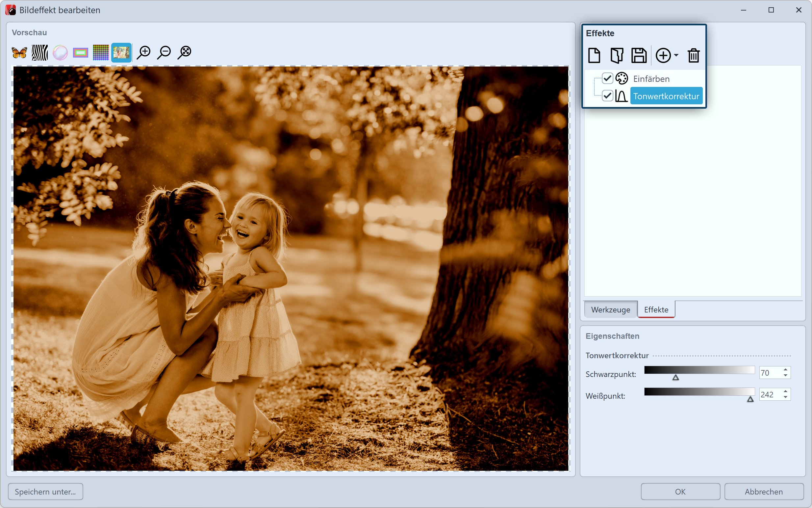Select the Effekte tab

pos(656,309)
